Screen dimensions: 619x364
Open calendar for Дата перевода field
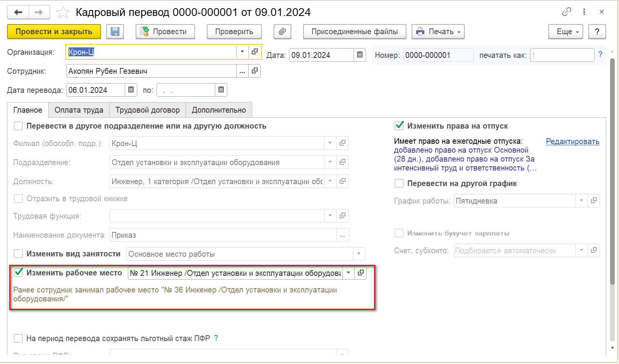coord(131,90)
